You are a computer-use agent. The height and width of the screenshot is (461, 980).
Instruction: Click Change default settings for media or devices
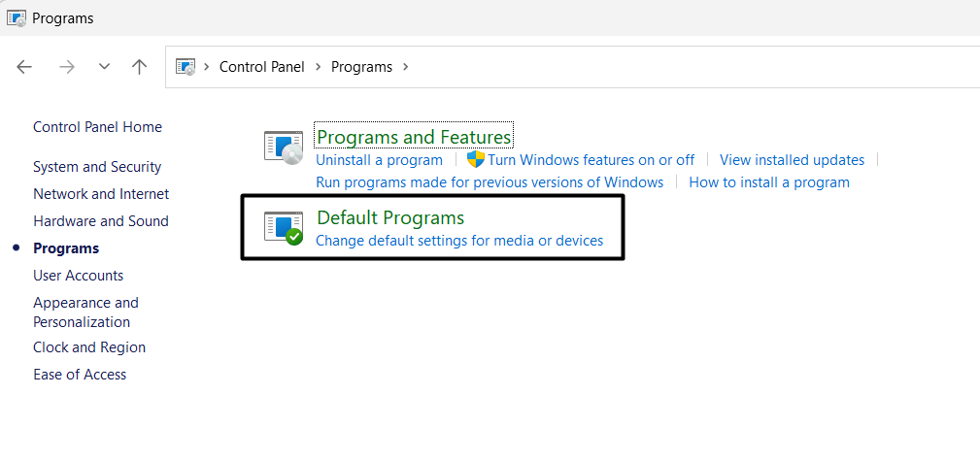pos(459,241)
